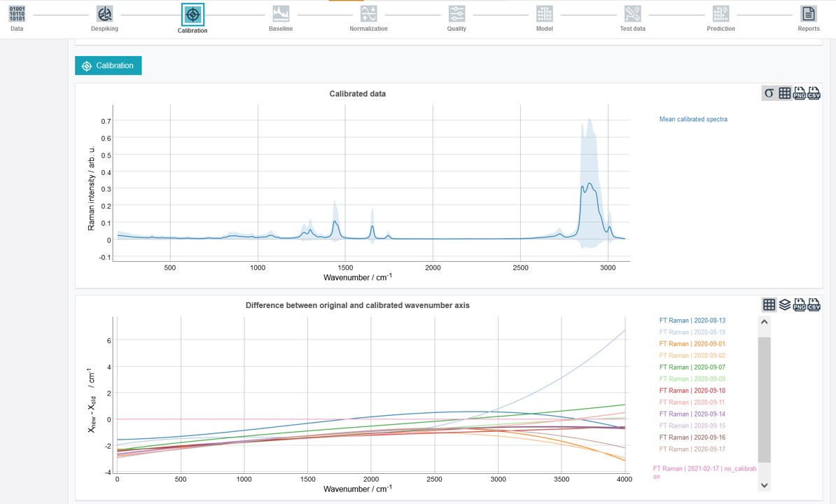Click the legend scrollbar thumb
This screenshot has height=504, width=836.
coord(764,400)
